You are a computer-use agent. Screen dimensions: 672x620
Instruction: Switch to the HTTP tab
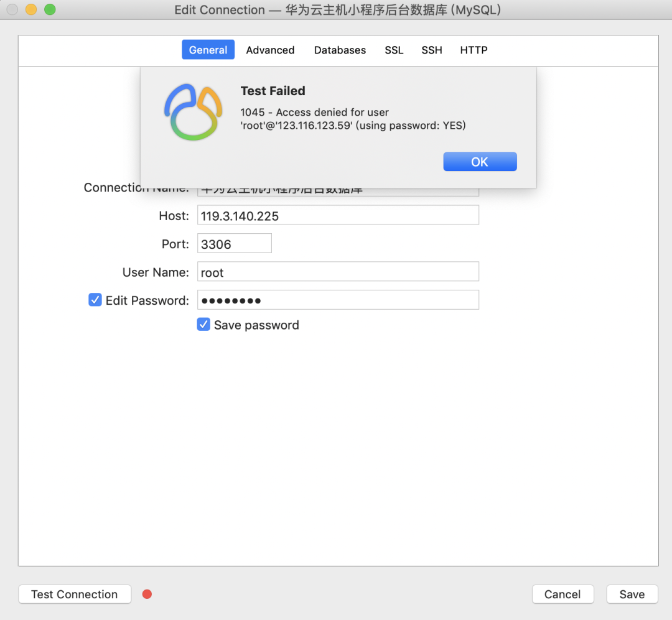[x=474, y=50]
